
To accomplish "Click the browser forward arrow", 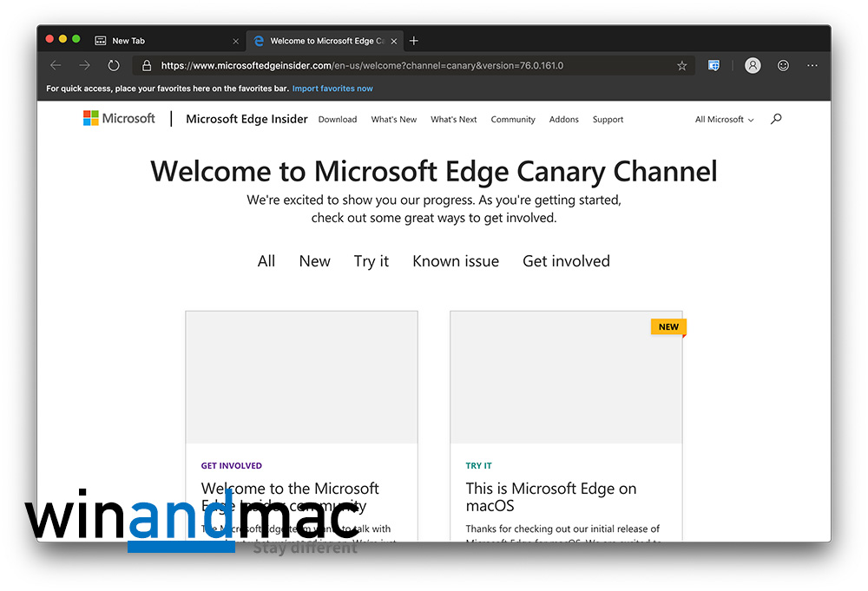I will 84,65.
